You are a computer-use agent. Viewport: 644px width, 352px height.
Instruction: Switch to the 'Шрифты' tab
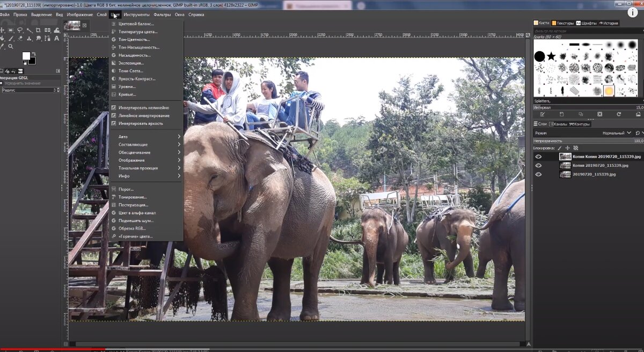(x=587, y=23)
